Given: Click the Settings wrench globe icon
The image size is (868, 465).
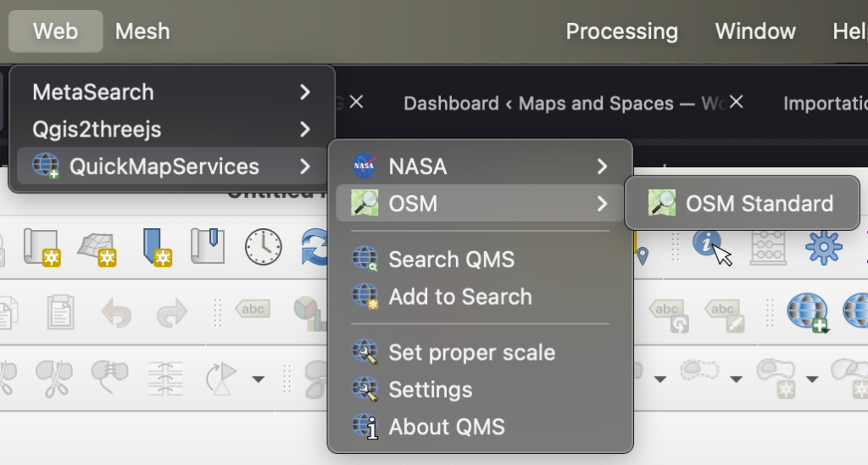Looking at the screenshot, I should 364,389.
